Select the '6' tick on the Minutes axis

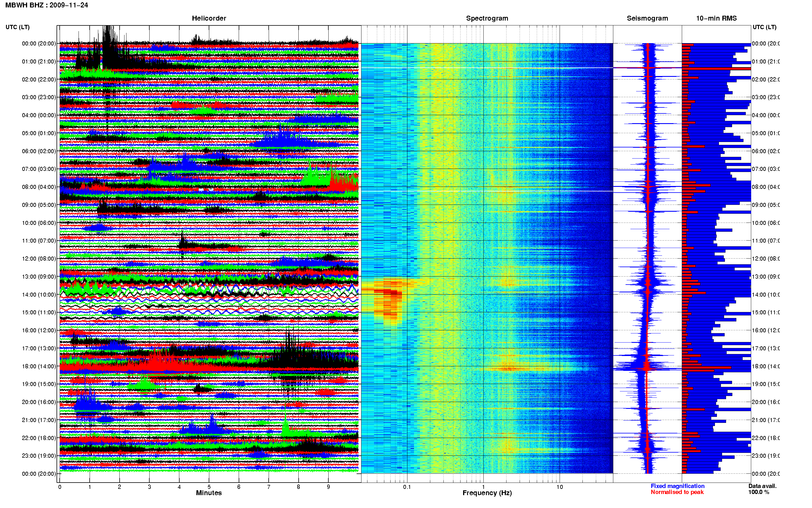coord(239,487)
